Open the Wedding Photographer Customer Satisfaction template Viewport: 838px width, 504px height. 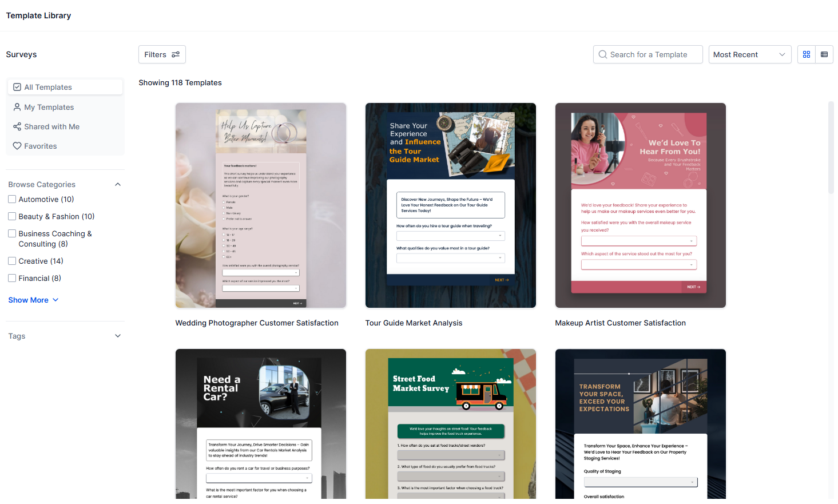coord(260,205)
